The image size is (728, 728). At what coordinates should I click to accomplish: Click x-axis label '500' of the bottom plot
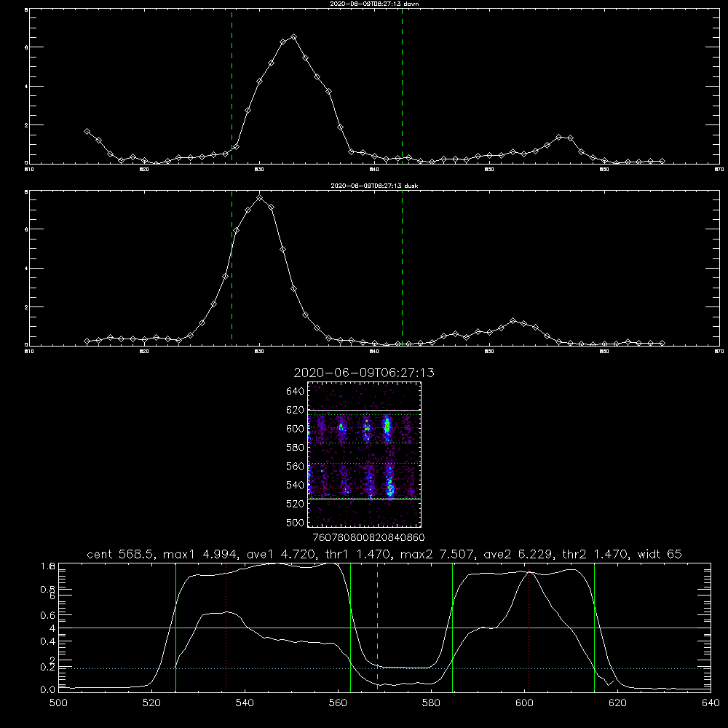(x=58, y=703)
